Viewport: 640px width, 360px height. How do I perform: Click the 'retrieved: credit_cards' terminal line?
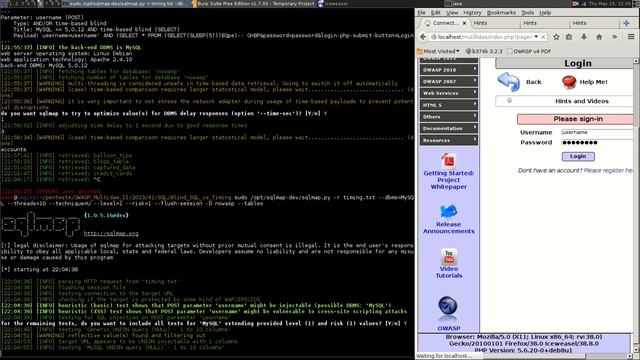pyautogui.click(x=66, y=173)
